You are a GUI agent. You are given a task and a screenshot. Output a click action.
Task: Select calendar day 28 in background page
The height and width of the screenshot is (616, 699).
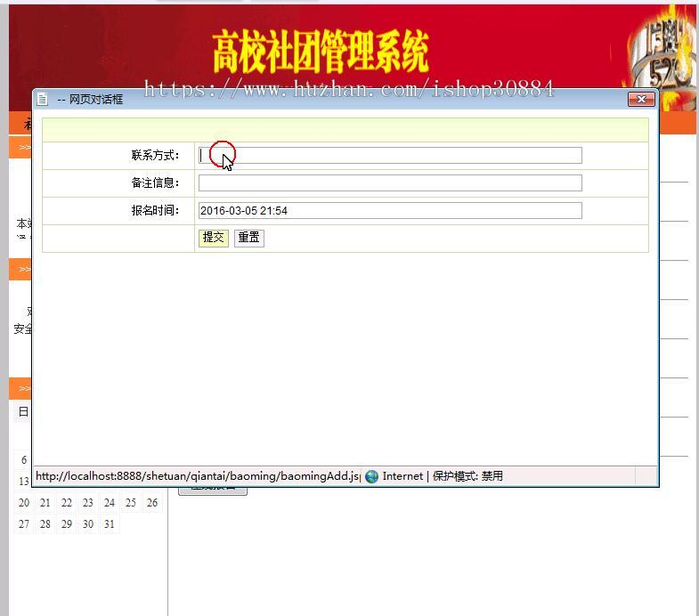(45, 524)
